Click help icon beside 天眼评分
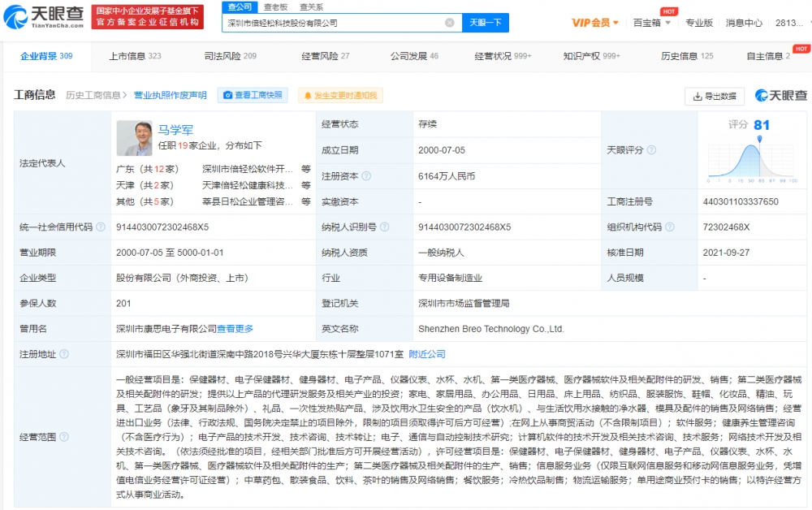812x510 pixels. [651, 150]
